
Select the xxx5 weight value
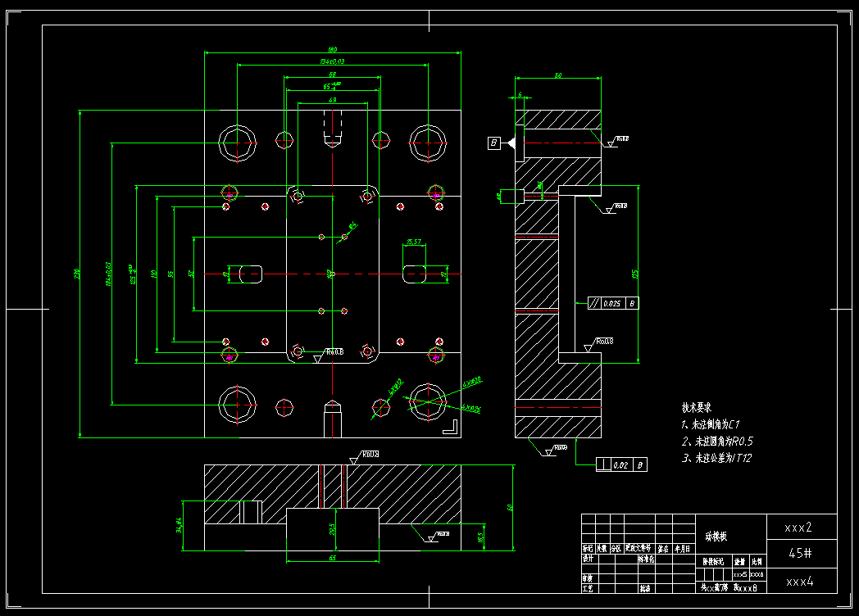point(740,574)
